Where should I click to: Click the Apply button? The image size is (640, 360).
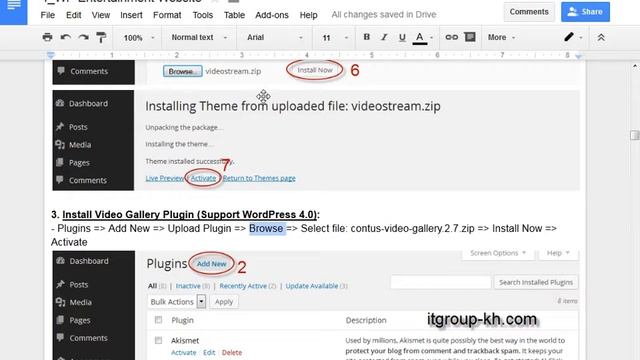224,302
